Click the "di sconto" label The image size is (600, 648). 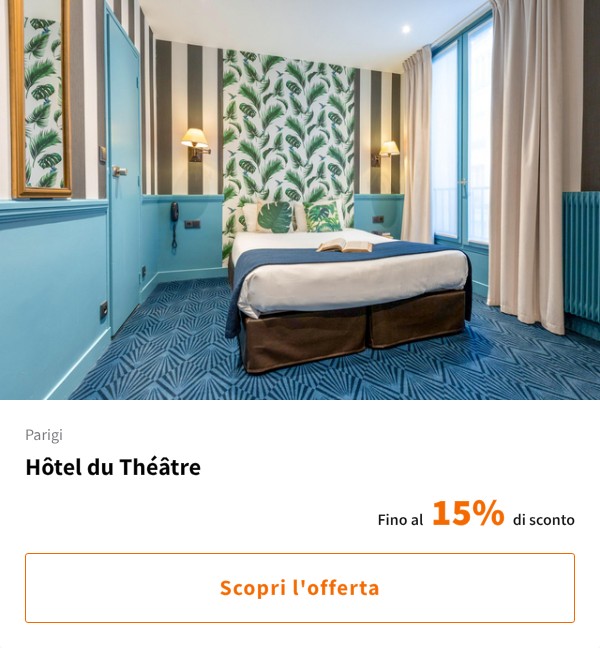tap(543, 519)
